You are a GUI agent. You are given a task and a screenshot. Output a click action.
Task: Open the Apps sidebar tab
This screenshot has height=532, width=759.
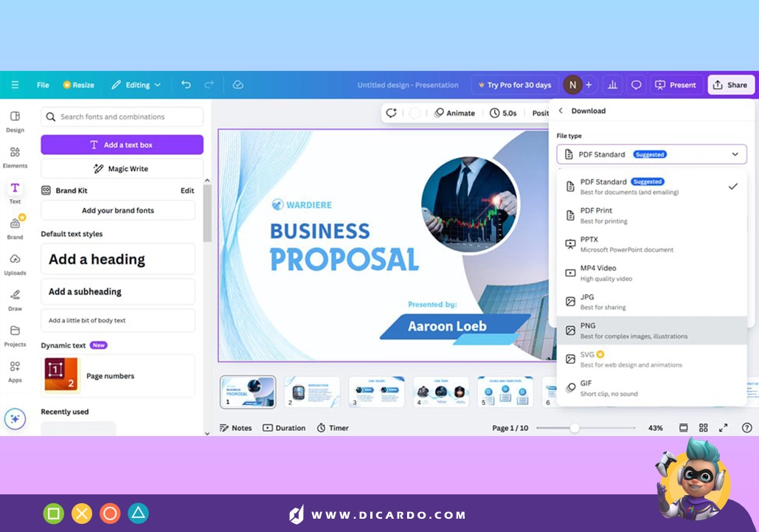[x=15, y=372]
